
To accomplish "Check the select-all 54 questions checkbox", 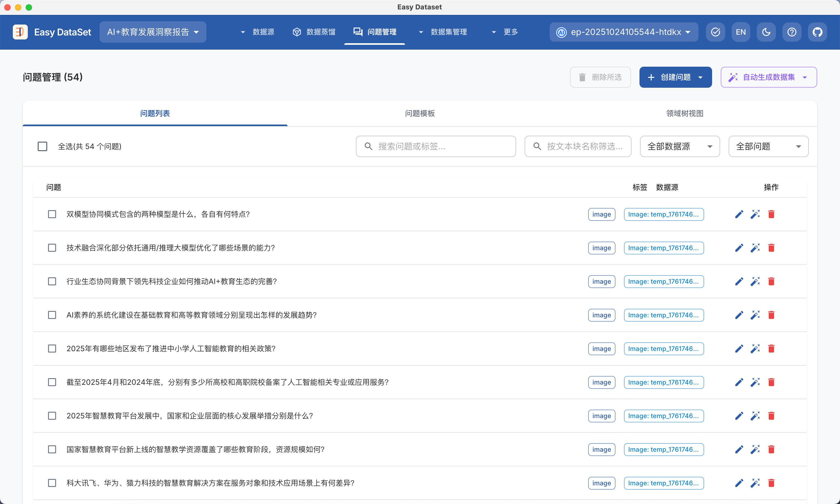I will coord(42,146).
